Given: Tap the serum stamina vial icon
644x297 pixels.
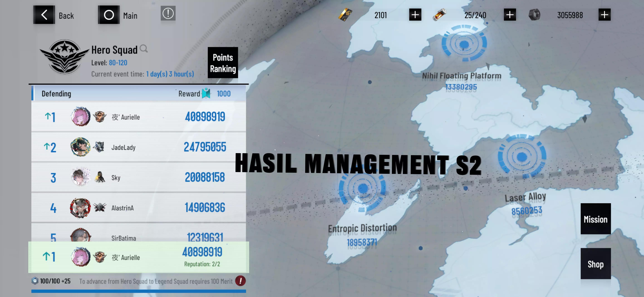Looking at the screenshot, I should 440,15.
